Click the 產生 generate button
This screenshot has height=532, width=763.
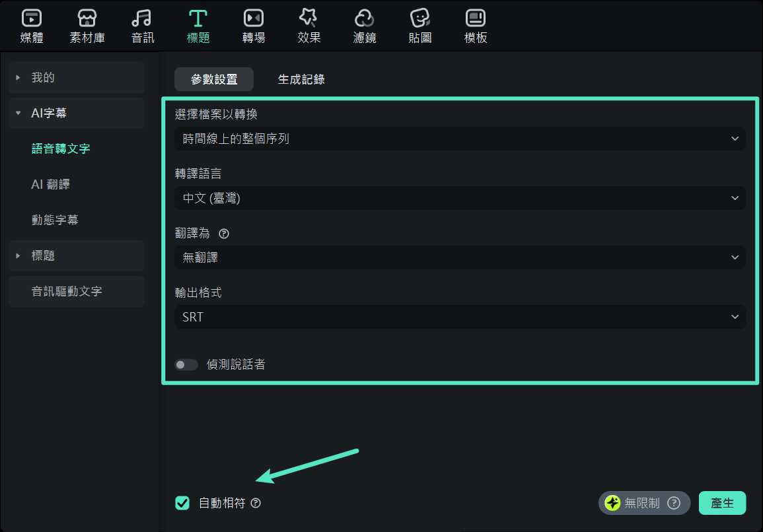click(722, 503)
